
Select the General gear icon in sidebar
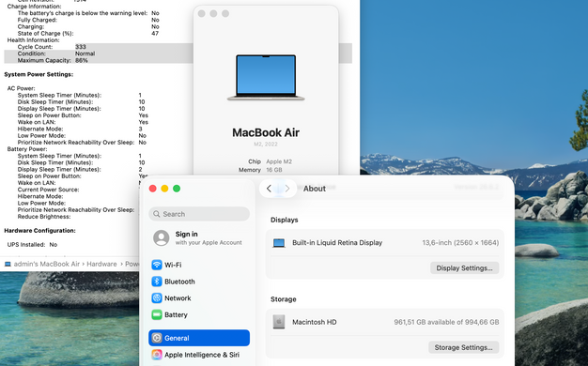click(157, 338)
